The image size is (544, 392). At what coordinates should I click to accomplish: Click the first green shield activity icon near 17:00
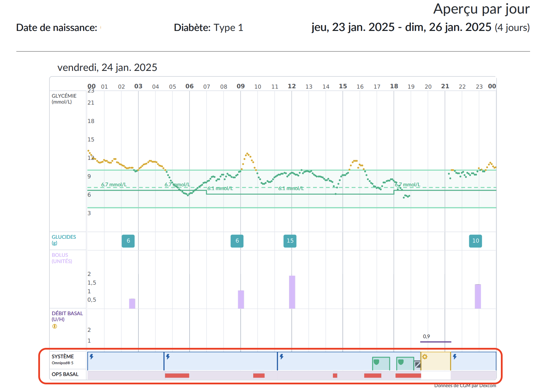(x=376, y=362)
